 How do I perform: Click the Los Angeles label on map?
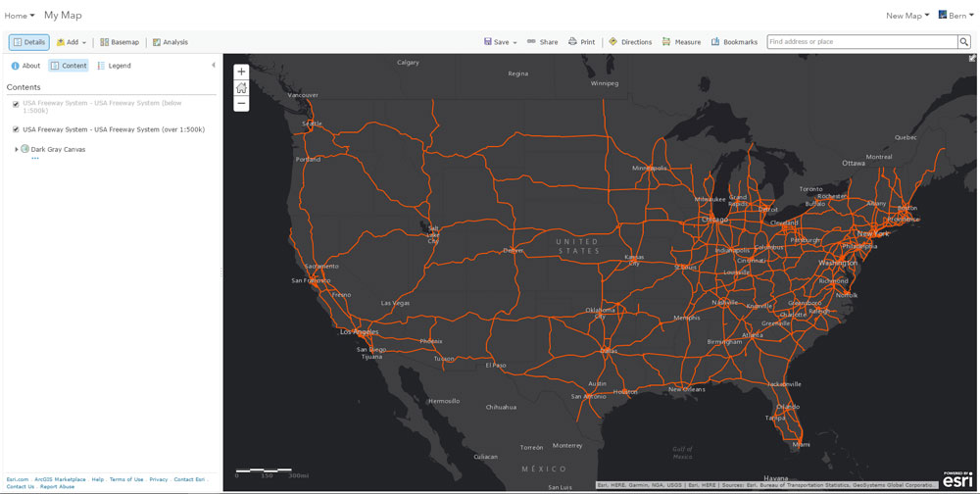tap(359, 332)
